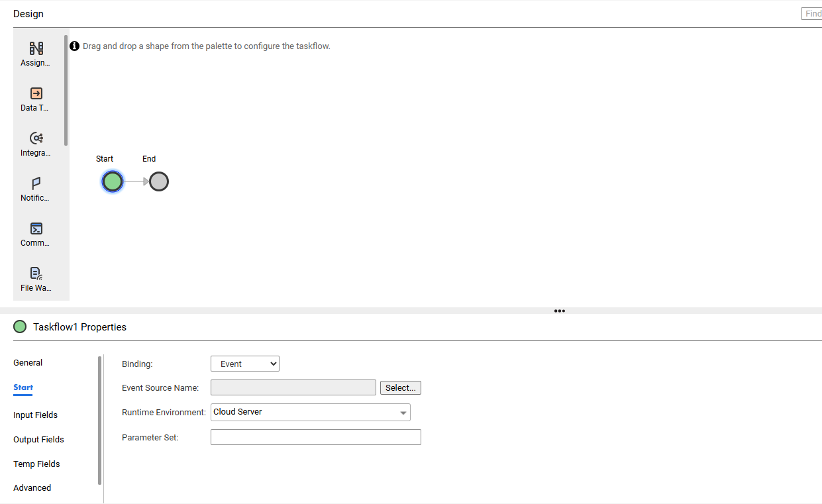The width and height of the screenshot is (822, 504).
Task: Click the Select... button for Event Source
Action: coord(401,388)
